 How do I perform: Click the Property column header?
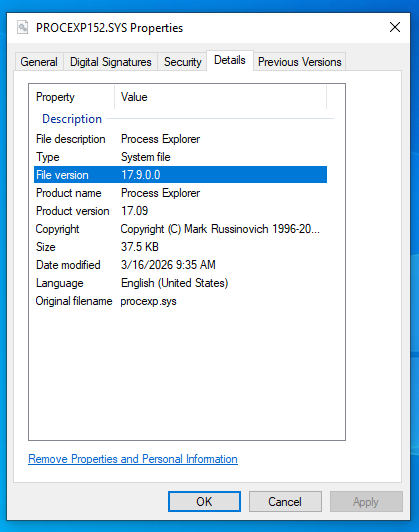click(72, 97)
